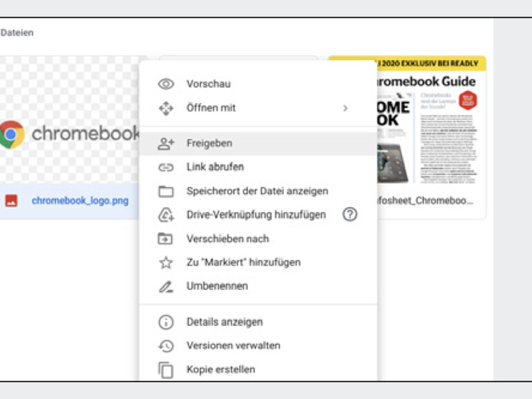Click the copy icon beside Kopie erstellen
This screenshot has width=532, height=399.
[166, 370]
